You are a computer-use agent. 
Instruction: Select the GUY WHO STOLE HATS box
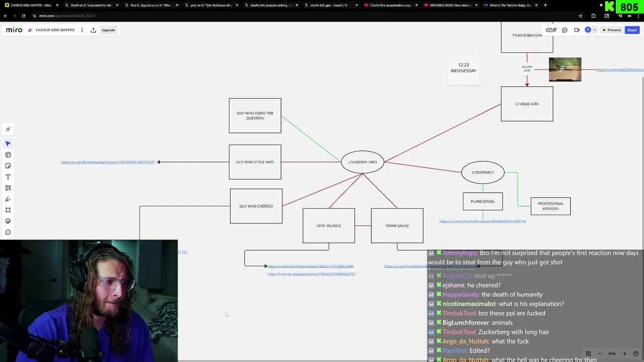255,162
